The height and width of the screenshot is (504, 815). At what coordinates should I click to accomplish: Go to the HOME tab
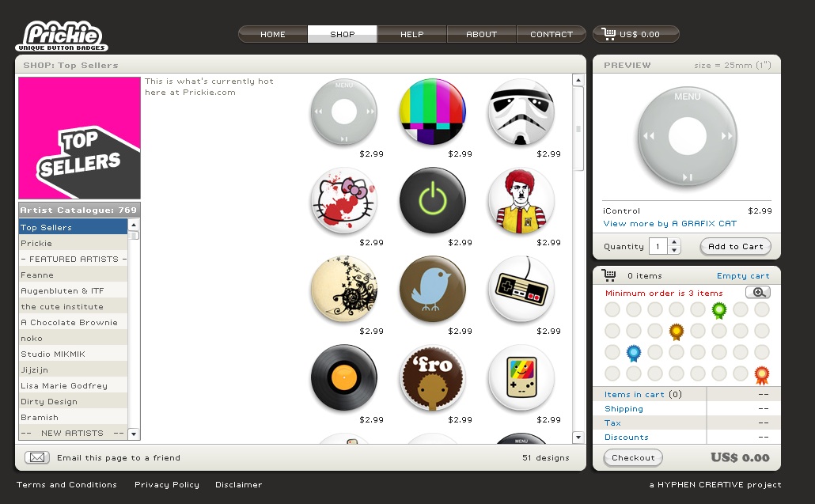coord(273,34)
